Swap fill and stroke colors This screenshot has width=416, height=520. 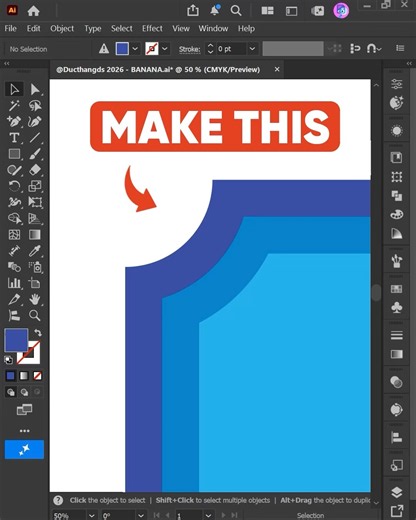(38, 332)
